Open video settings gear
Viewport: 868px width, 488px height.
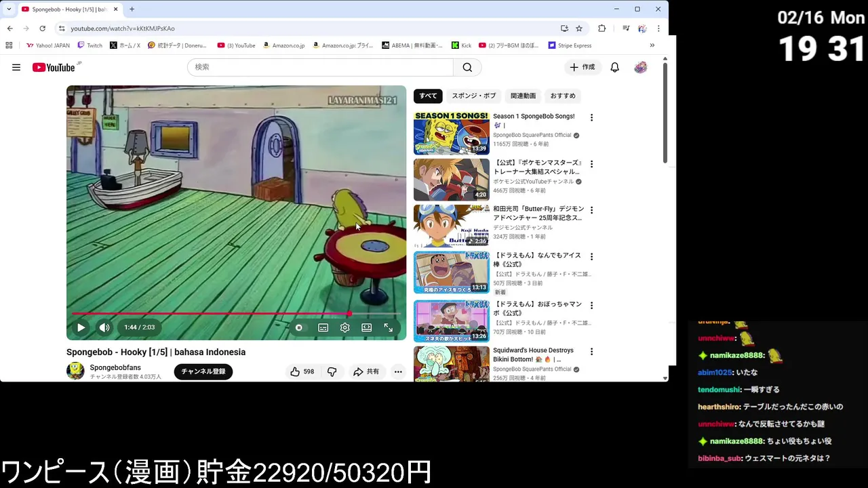click(x=345, y=327)
